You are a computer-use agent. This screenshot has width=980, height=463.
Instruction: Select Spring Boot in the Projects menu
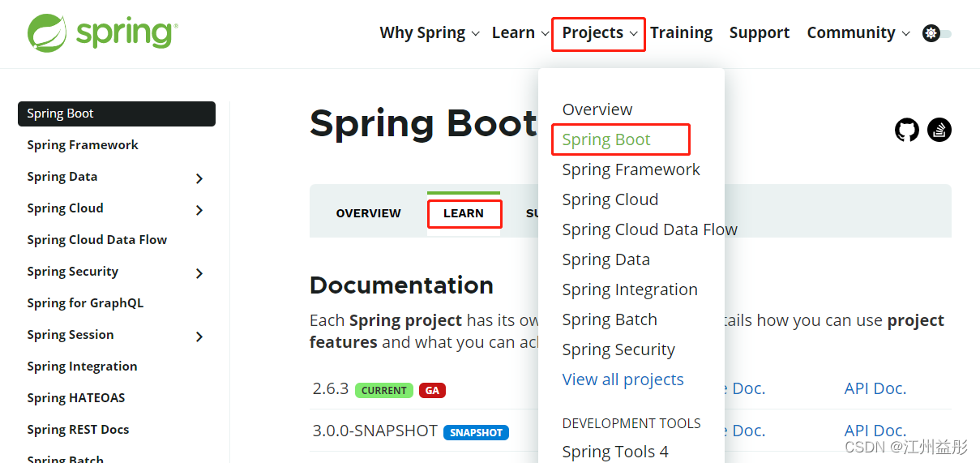click(606, 139)
